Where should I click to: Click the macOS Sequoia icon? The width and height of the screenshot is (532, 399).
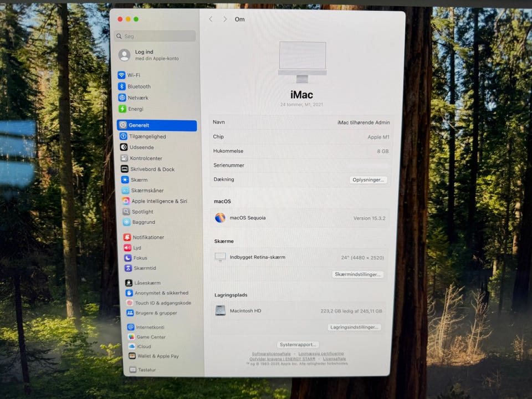[220, 217]
